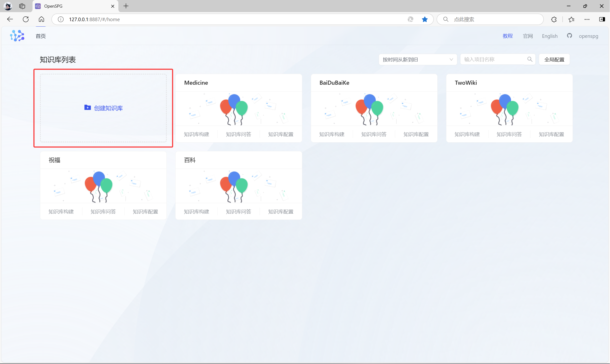This screenshot has height=364, width=610.
Task: Switch language to English
Action: tap(550, 36)
